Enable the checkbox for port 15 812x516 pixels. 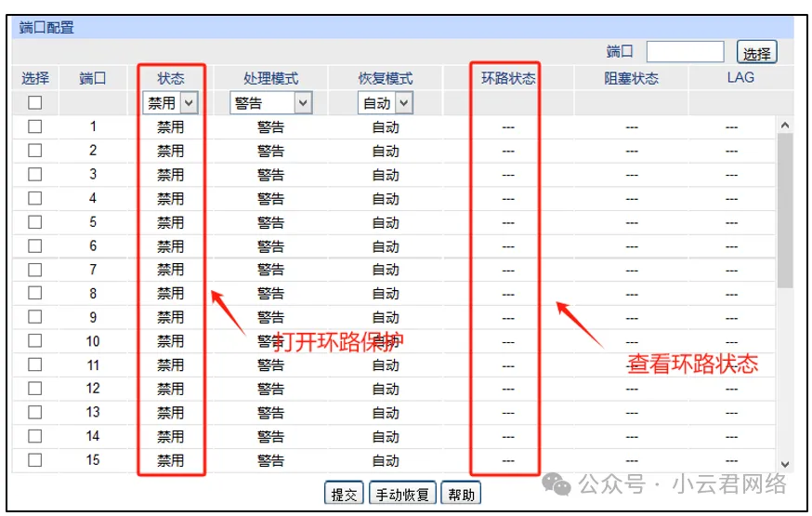[x=35, y=459]
